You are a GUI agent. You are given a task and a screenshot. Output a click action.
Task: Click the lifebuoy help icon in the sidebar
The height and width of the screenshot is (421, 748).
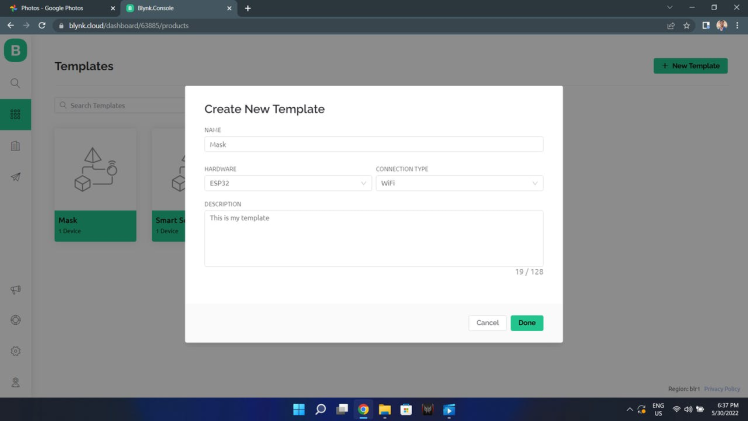click(15, 320)
